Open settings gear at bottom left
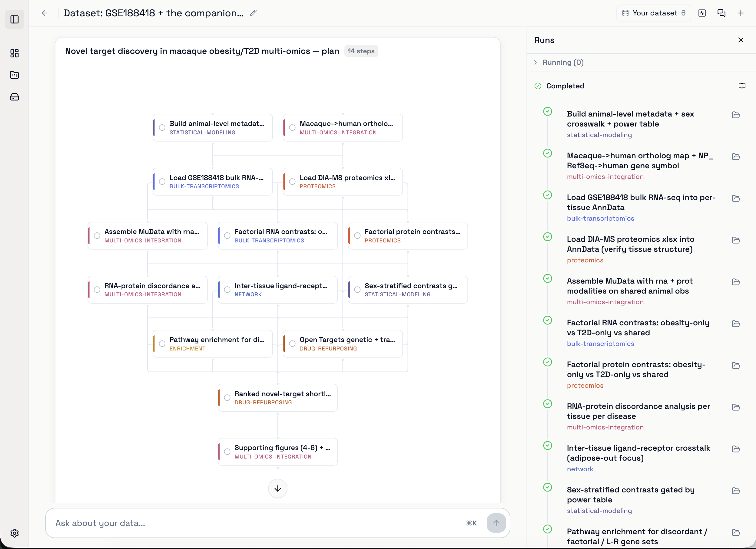Screen dimensions: 756x549 click(x=15, y=533)
